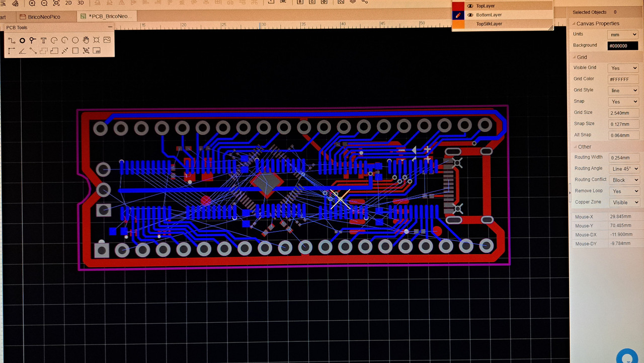Select the Protractor tool
The height and width of the screenshot is (363, 644).
point(22,51)
